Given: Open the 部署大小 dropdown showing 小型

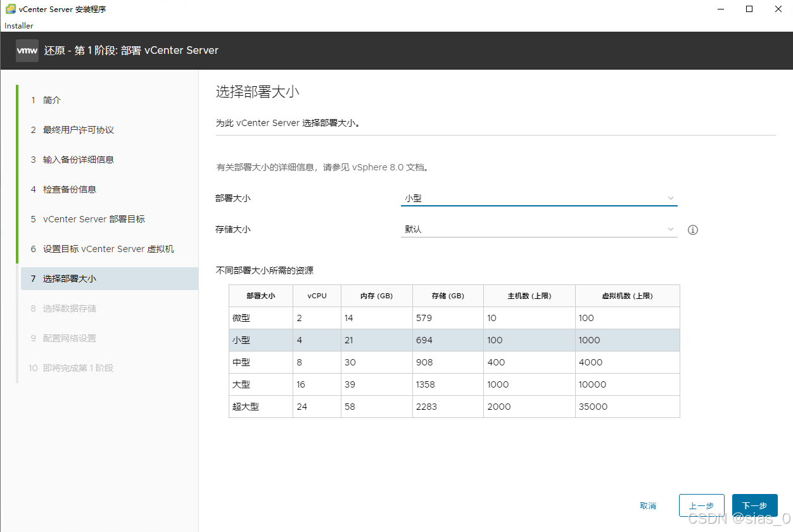Looking at the screenshot, I should pyautogui.click(x=539, y=198).
